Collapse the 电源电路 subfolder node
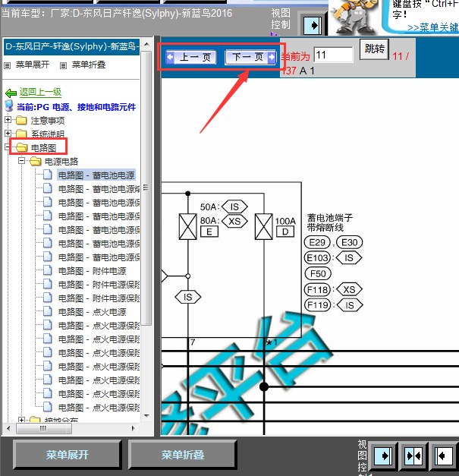459x476 pixels. click(21, 160)
